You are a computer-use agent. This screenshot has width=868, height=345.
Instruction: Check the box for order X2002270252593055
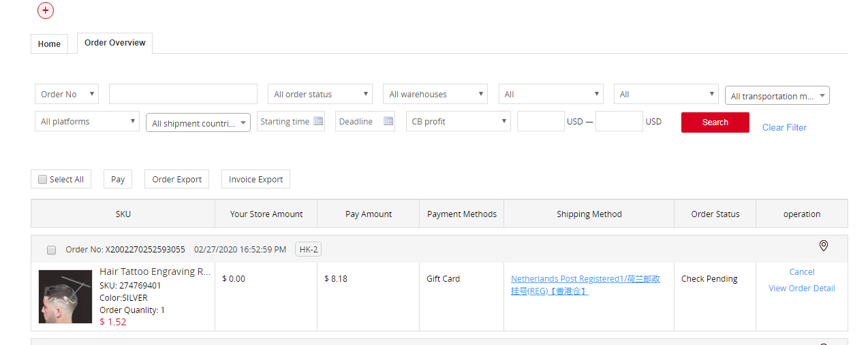pos(52,250)
